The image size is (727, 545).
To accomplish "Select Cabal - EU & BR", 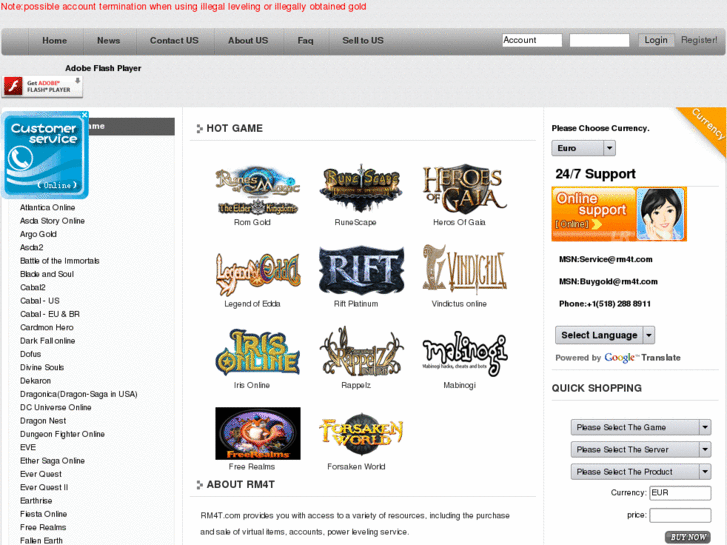I will click(x=50, y=314).
